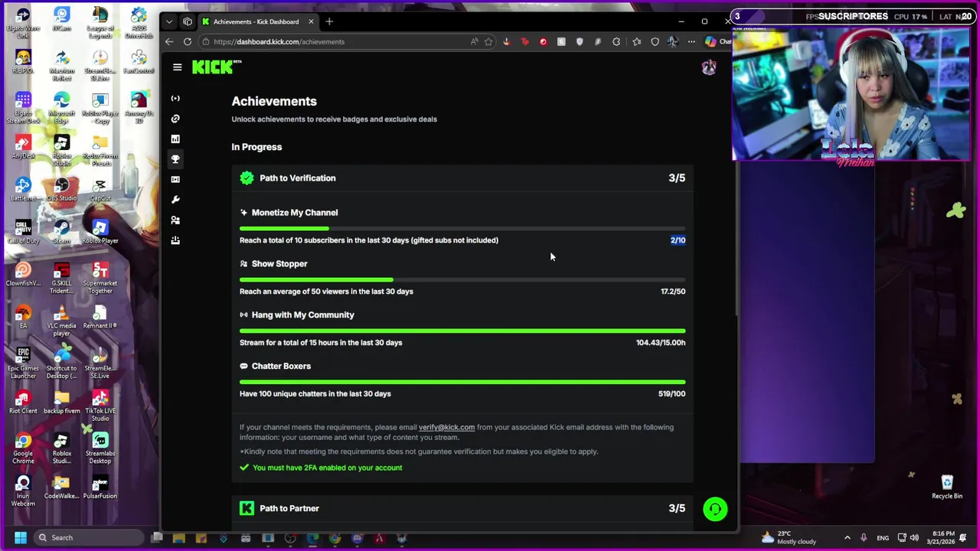Open VLC media player shortcut
This screenshot has height=551, width=980.
tap(62, 319)
